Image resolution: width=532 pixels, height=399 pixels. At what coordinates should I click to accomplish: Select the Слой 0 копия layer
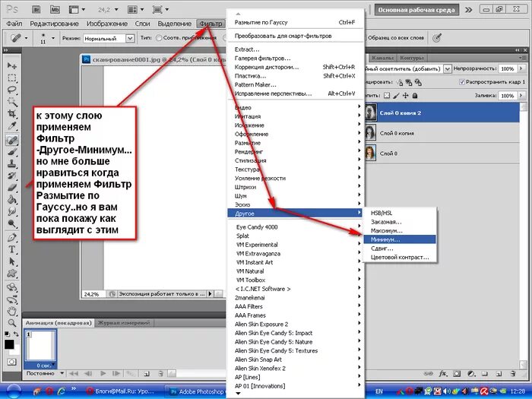click(442, 133)
